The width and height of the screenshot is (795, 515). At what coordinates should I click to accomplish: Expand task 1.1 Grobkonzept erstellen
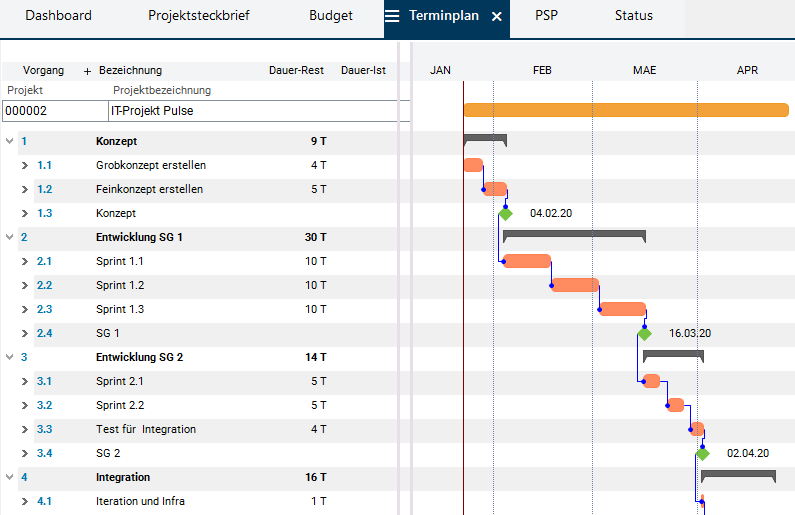pos(25,165)
